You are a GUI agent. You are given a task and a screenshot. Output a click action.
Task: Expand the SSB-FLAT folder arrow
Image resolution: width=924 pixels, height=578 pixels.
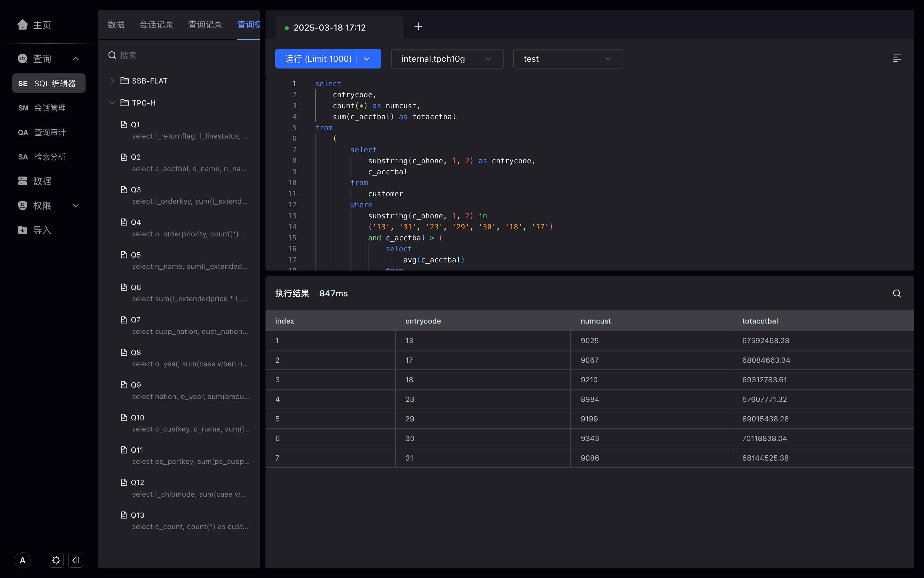pyautogui.click(x=112, y=81)
